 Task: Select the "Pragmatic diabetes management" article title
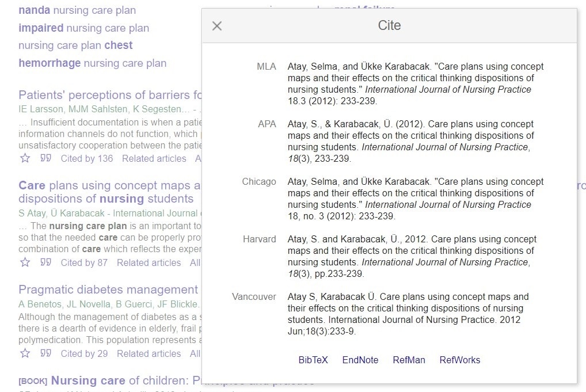point(107,289)
